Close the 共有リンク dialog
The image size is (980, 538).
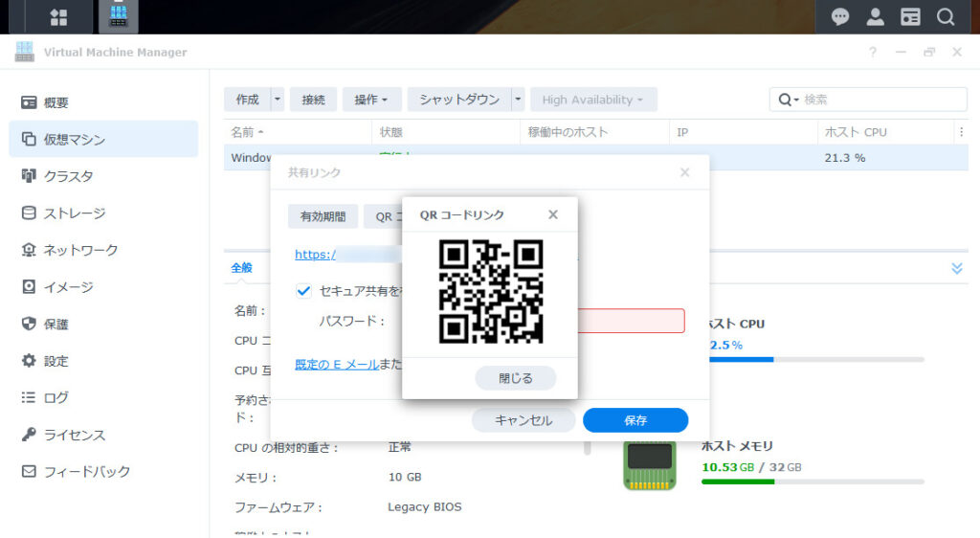(x=685, y=172)
